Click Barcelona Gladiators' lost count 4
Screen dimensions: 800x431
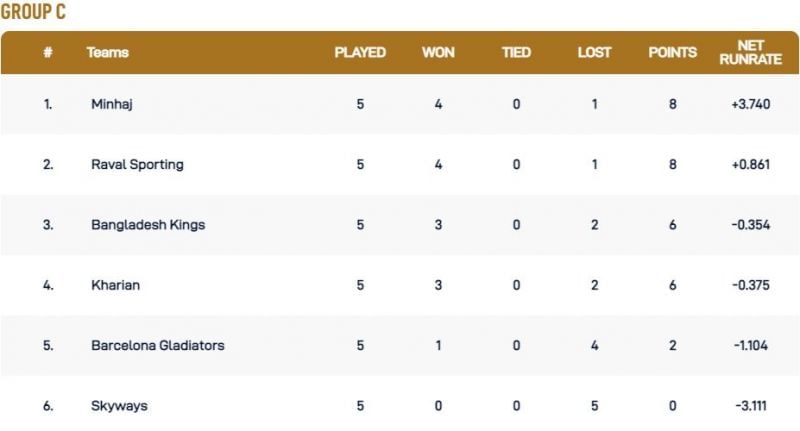pos(594,345)
